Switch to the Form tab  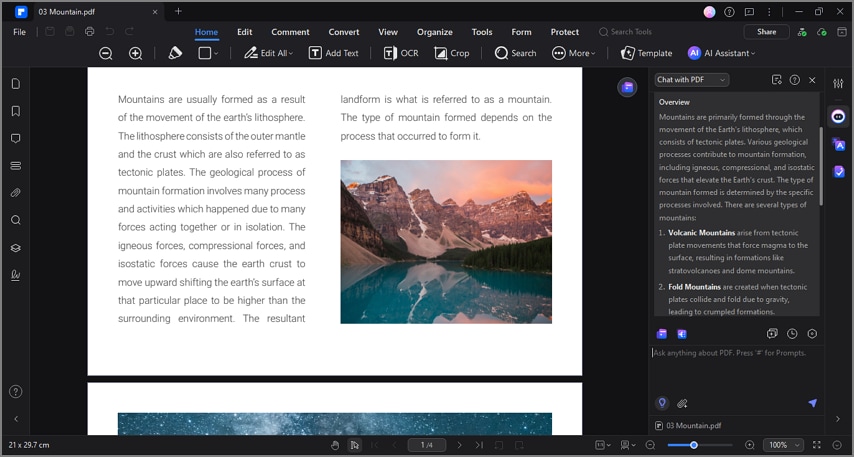pos(521,32)
